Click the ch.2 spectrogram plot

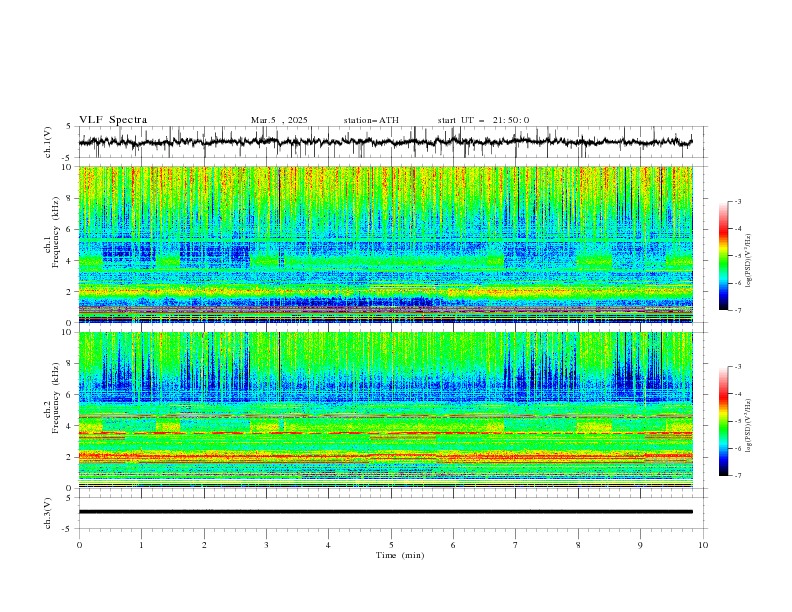386,410
